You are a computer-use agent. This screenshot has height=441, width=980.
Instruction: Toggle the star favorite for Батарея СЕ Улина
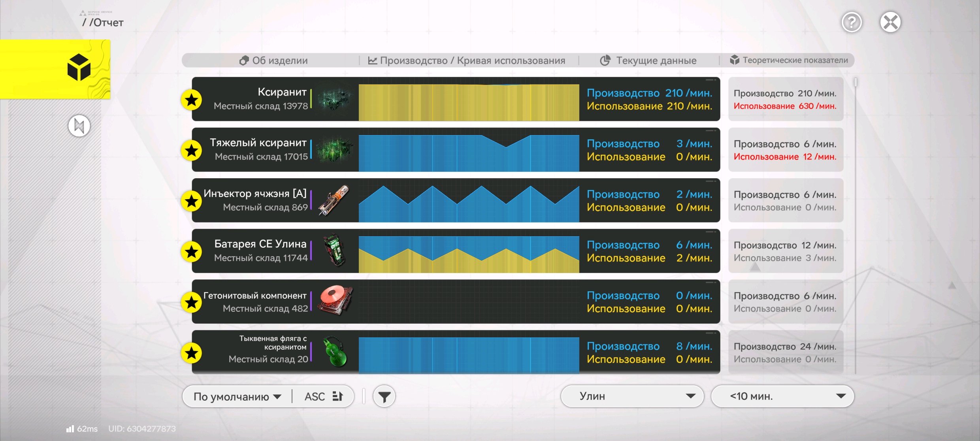(x=192, y=252)
